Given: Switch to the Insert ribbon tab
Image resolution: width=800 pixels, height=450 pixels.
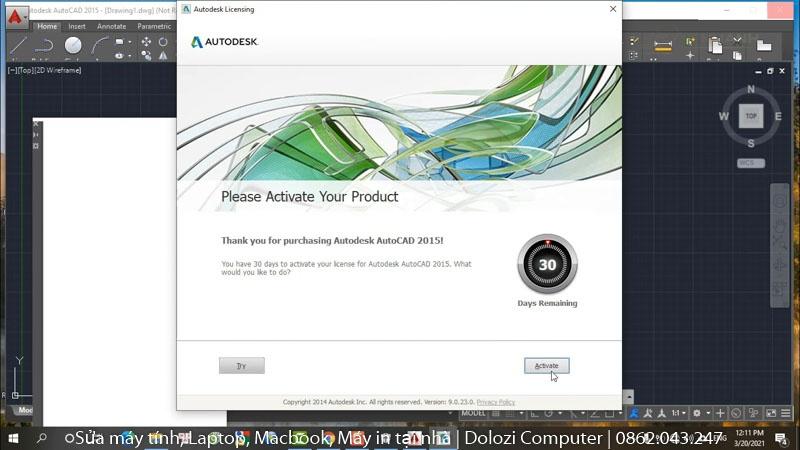Looking at the screenshot, I should tap(77, 26).
